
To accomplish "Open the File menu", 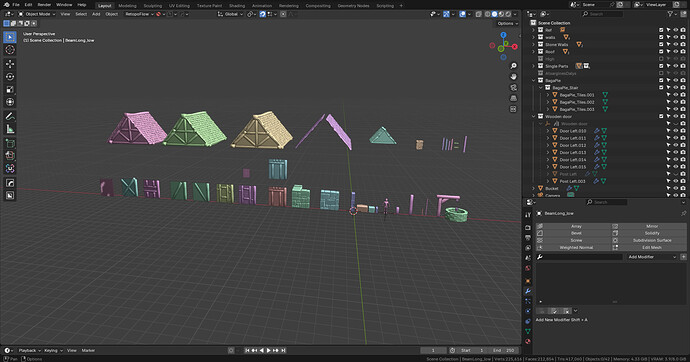I will point(16,5).
